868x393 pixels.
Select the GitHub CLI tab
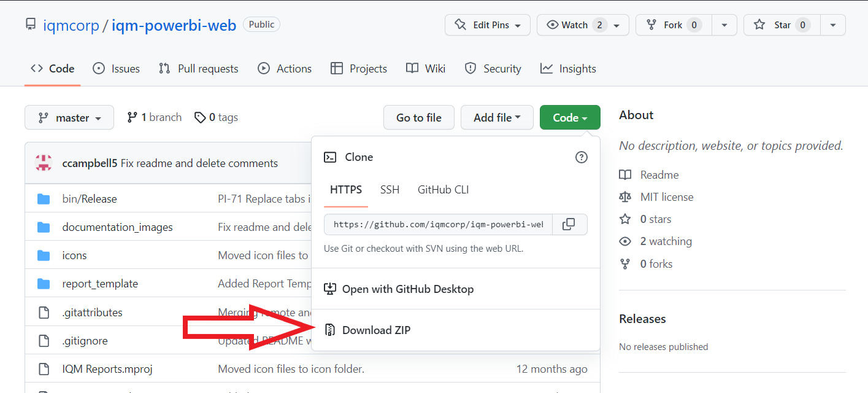(443, 190)
